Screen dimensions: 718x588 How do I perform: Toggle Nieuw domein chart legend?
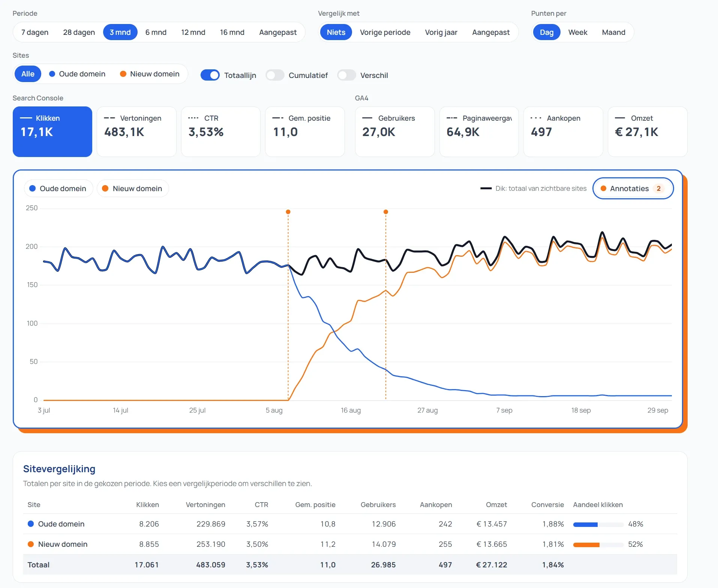133,189
